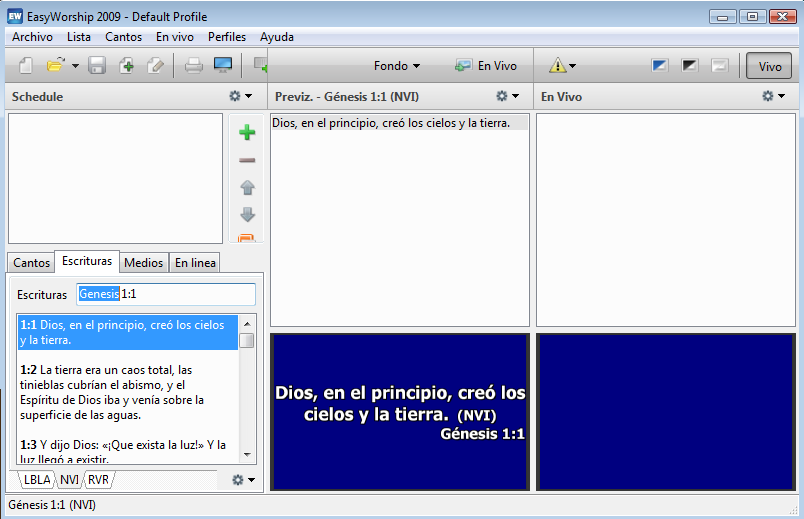Image resolution: width=804 pixels, height=519 pixels.
Task: Click the Escrituras search input field
Action: (x=166, y=294)
